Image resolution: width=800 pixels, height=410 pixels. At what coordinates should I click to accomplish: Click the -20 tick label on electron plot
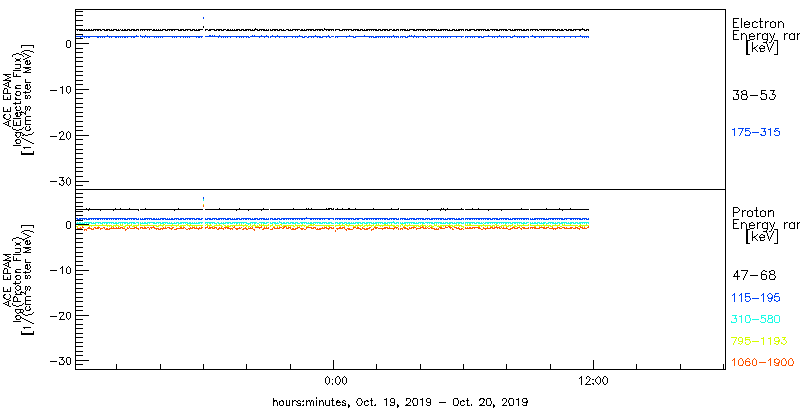click(60, 135)
